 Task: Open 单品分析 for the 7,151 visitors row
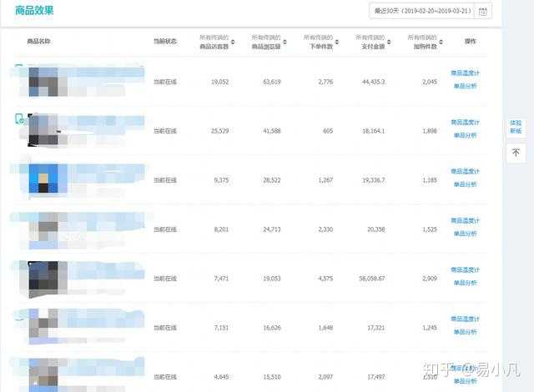tap(465, 332)
